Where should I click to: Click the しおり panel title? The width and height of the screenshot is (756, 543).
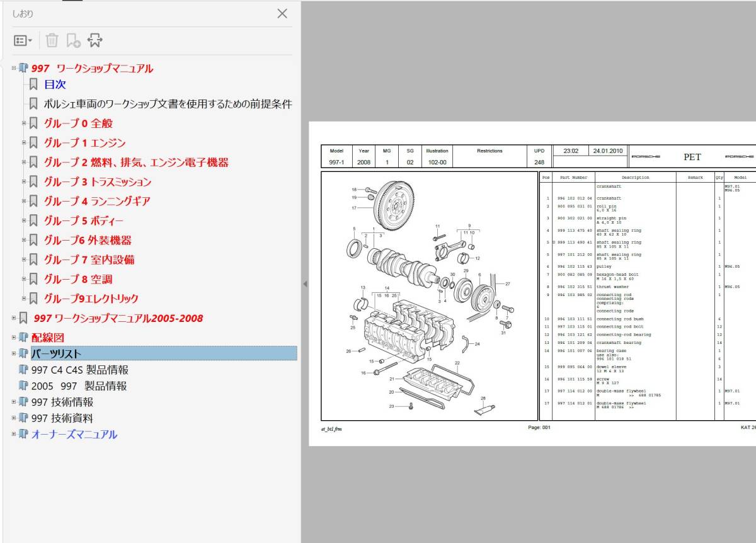coord(23,14)
